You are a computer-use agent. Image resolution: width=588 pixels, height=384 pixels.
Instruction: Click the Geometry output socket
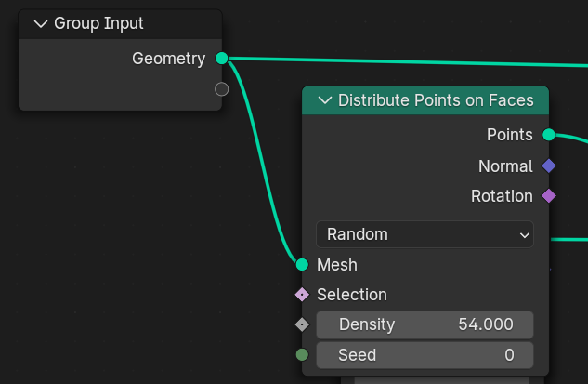click(x=222, y=59)
